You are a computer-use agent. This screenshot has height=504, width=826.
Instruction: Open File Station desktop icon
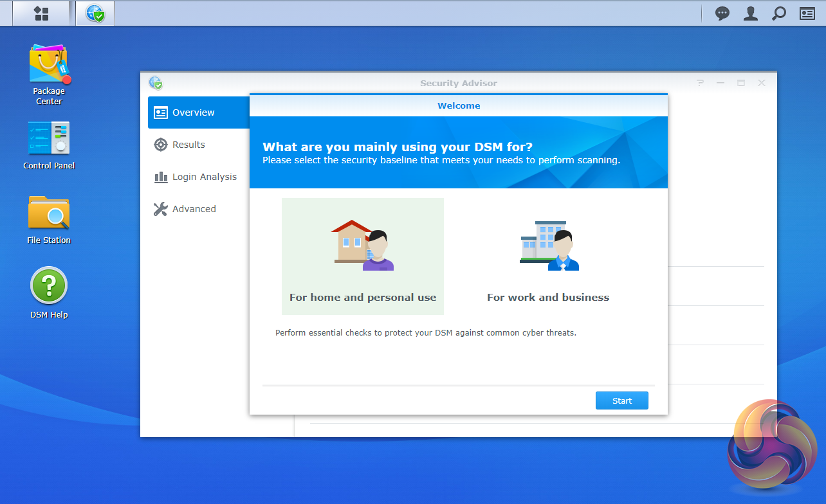49,220
